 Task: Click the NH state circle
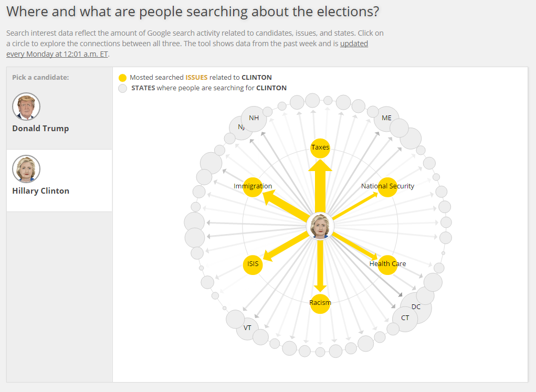click(254, 119)
